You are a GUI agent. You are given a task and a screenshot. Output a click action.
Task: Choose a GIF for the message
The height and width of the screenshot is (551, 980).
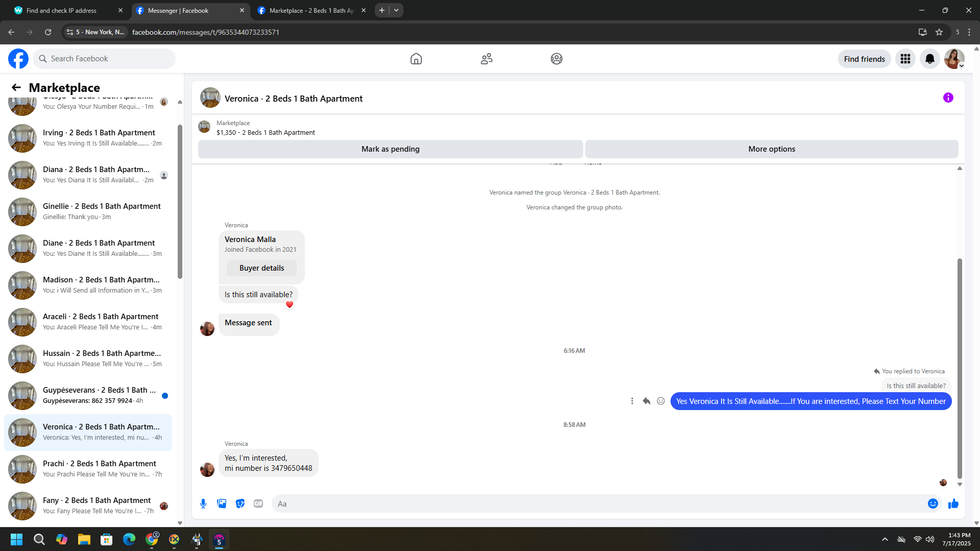[258, 504]
